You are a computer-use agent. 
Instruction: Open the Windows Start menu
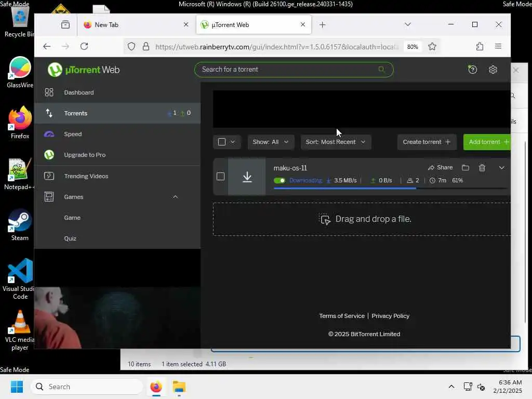click(x=17, y=387)
